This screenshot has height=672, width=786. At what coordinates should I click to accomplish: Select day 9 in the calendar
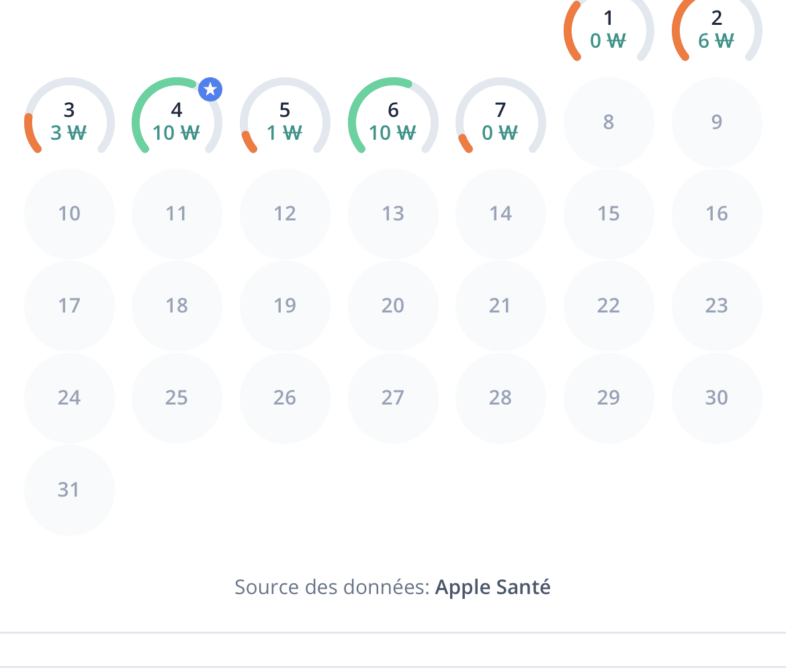click(717, 122)
